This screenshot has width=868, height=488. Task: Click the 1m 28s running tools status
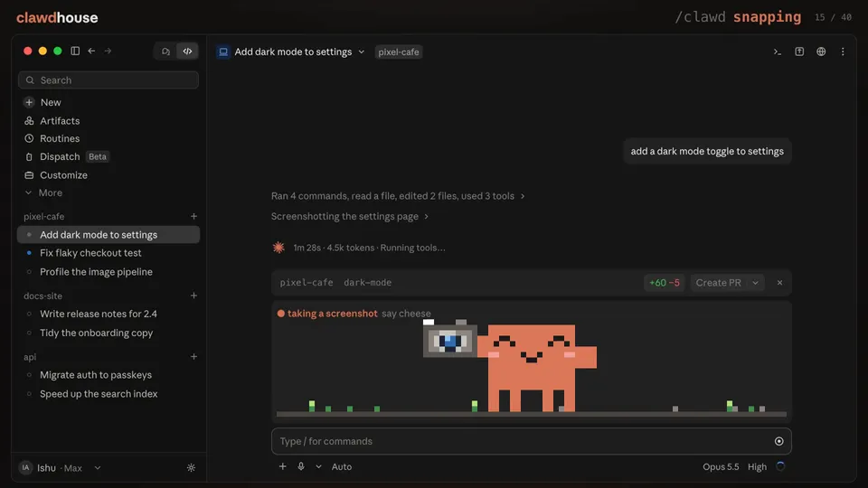[369, 248]
